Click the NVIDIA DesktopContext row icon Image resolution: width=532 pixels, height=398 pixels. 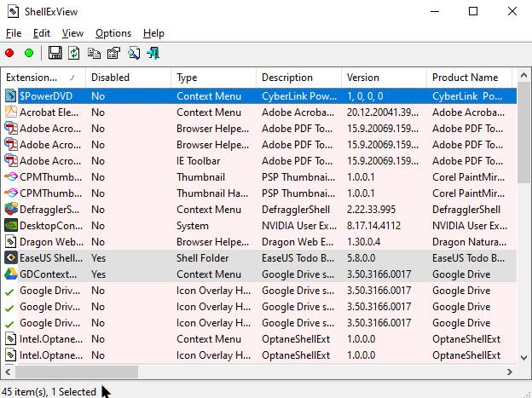pyautogui.click(x=11, y=225)
